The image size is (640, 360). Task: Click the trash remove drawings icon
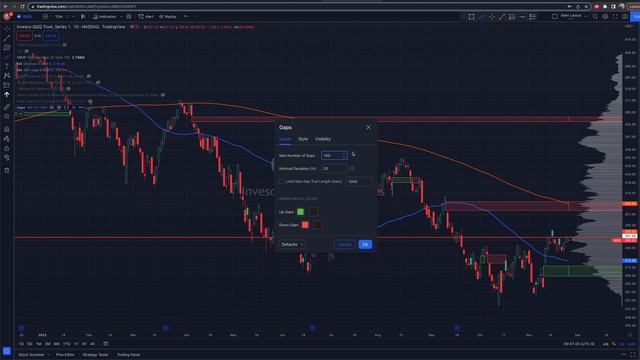point(7,171)
